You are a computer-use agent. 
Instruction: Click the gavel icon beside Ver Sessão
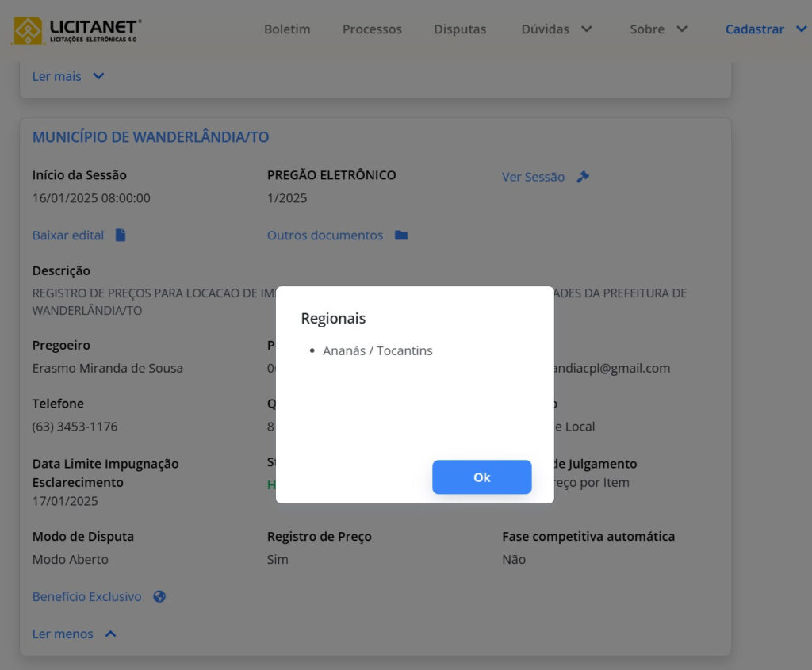pyautogui.click(x=583, y=177)
